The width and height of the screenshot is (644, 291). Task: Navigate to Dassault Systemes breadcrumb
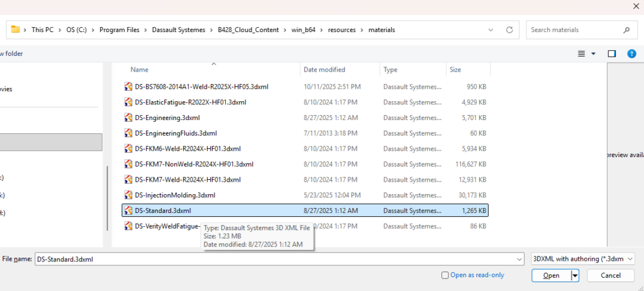click(x=179, y=30)
